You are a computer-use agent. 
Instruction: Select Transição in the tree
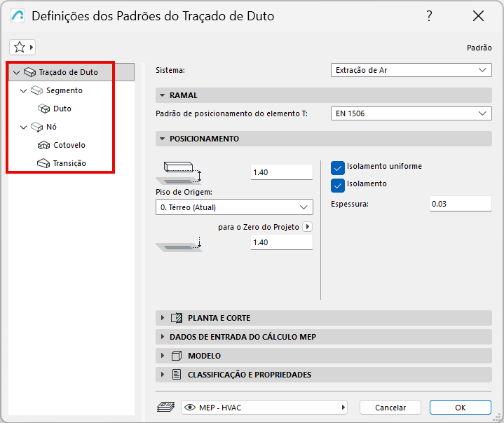(x=69, y=163)
